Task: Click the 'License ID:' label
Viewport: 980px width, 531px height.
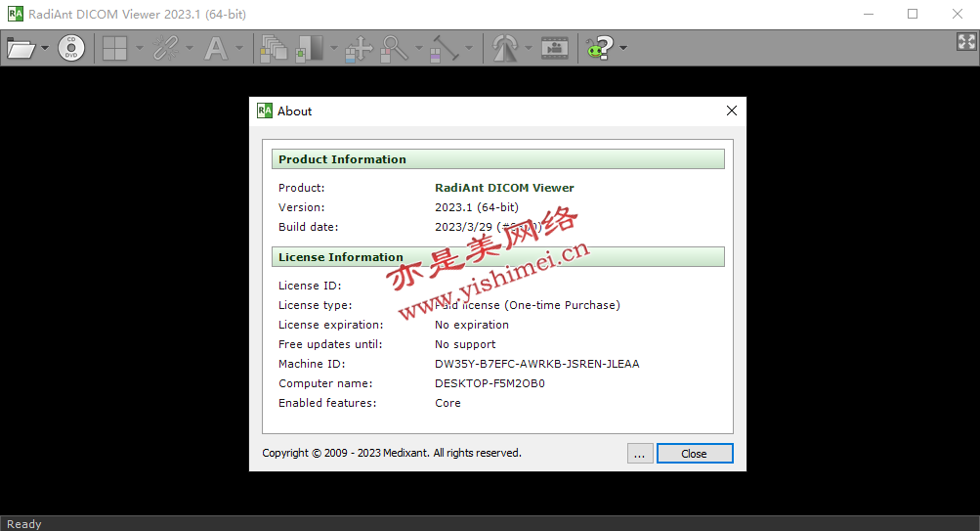Action: pyautogui.click(x=310, y=286)
